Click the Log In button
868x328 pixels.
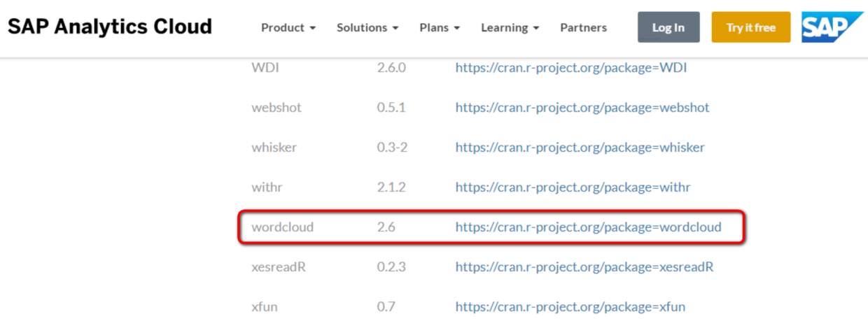(668, 27)
